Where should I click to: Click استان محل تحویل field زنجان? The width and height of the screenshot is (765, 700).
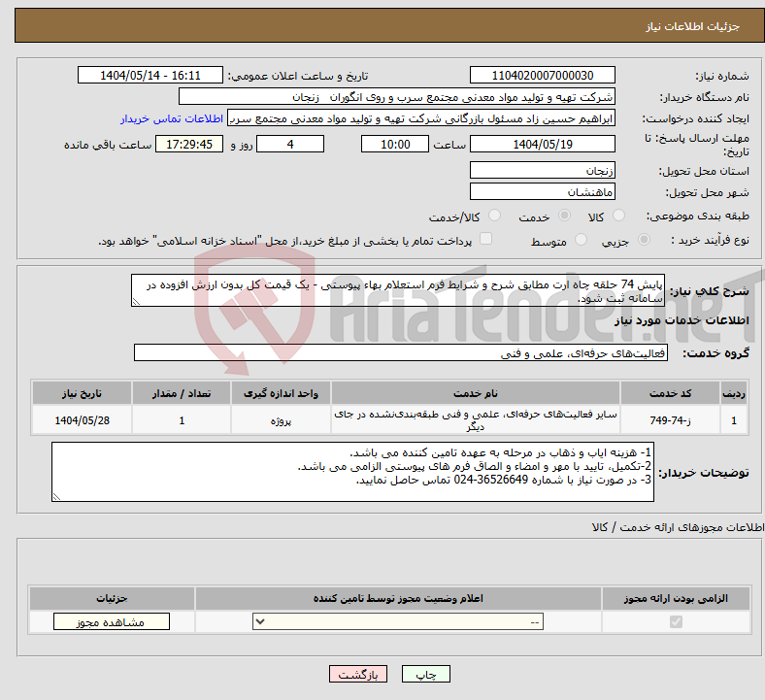coord(542,170)
